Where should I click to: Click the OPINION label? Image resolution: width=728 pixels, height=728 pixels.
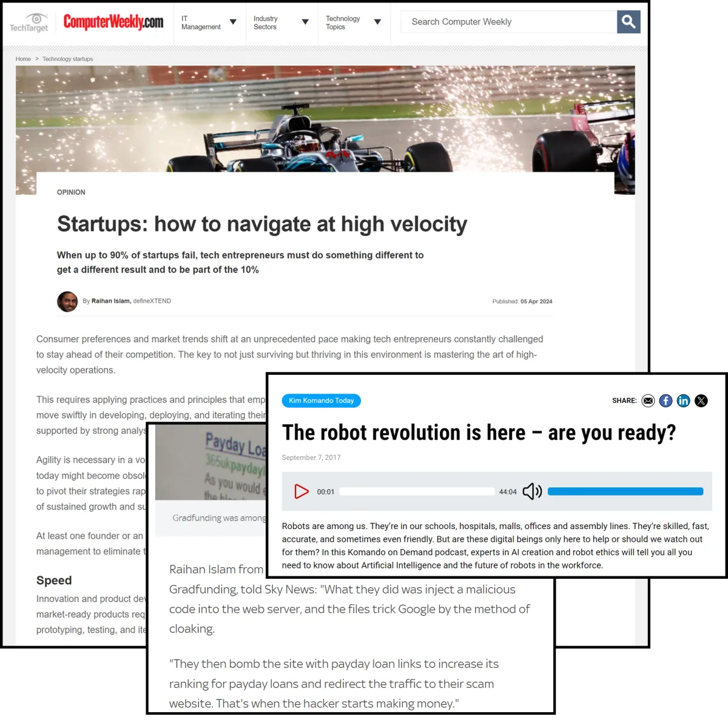pos(71,192)
